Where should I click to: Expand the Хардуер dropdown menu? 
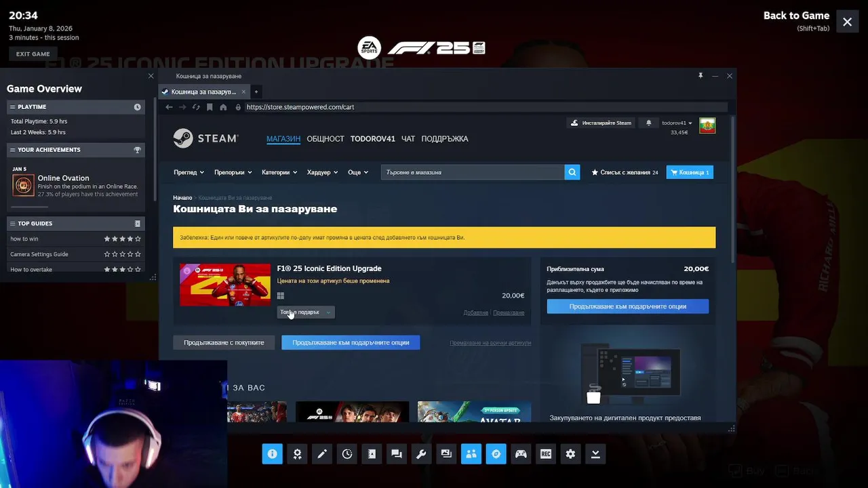point(322,172)
